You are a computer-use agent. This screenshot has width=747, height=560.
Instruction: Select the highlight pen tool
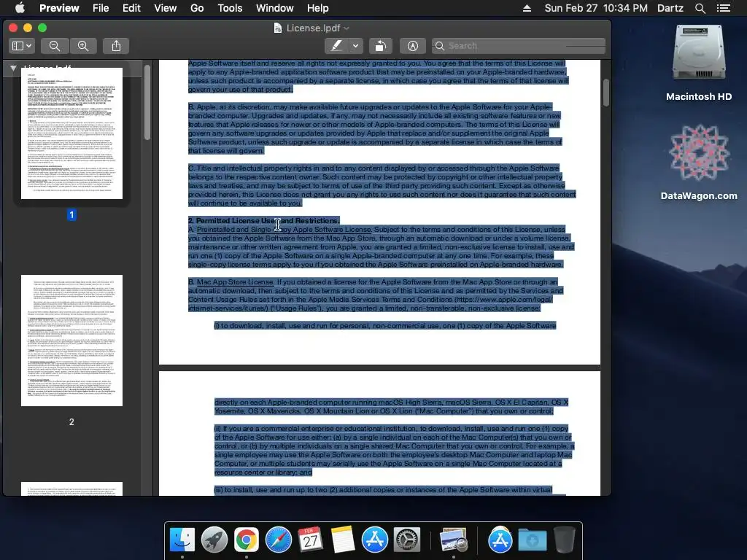click(x=337, y=46)
